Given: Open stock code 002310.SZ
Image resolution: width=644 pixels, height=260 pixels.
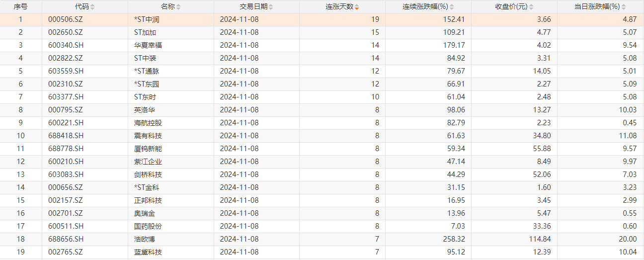Looking at the screenshot, I should coord(65,84).
